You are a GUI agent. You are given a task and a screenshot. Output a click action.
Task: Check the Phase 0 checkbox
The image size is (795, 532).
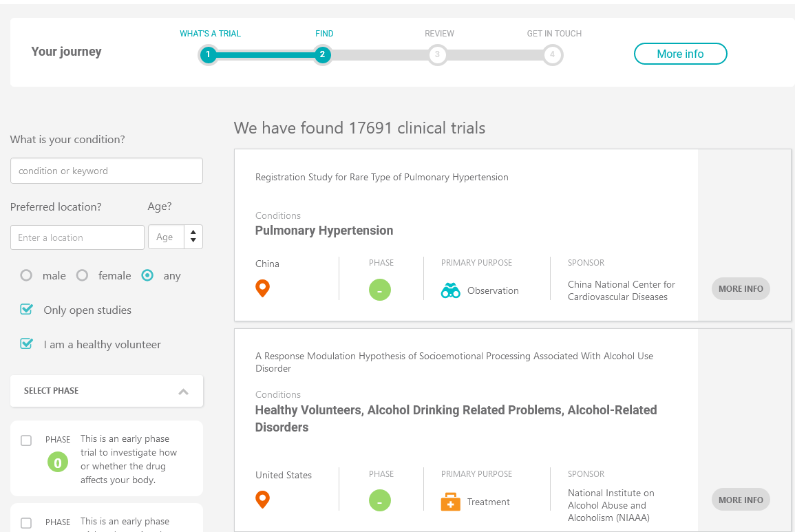pos(26,440)
